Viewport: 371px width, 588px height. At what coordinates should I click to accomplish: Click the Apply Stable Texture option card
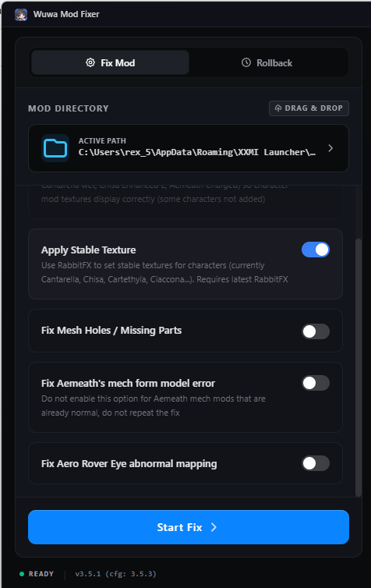pos(185,264)
